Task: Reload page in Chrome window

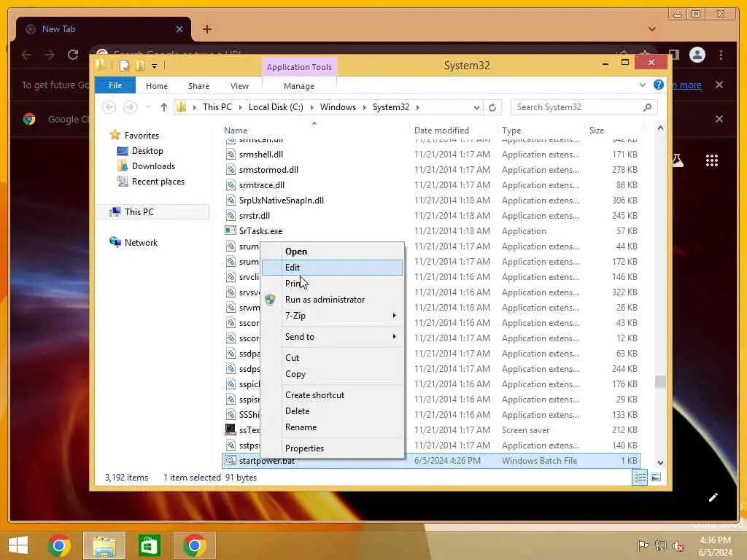Action: [73, 55]
